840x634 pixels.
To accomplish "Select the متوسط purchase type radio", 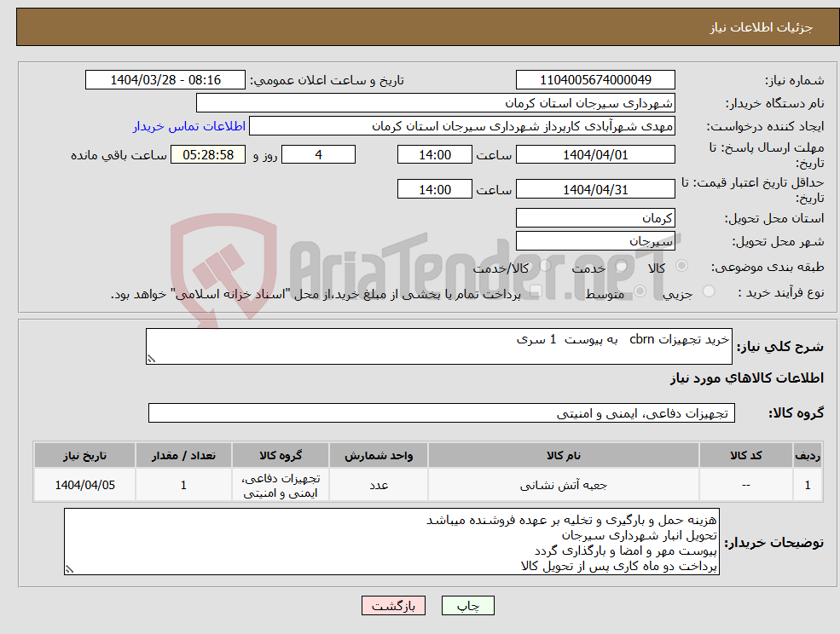I will click(640, 291).
